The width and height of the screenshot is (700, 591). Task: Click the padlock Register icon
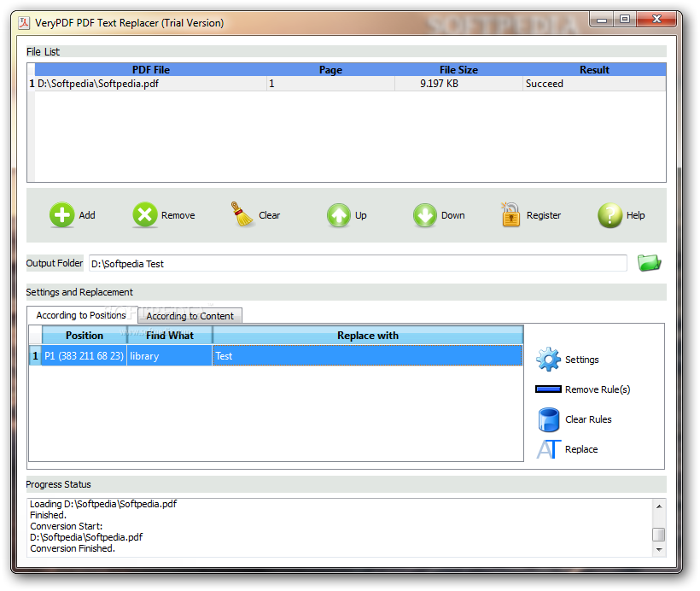(510, 214)
